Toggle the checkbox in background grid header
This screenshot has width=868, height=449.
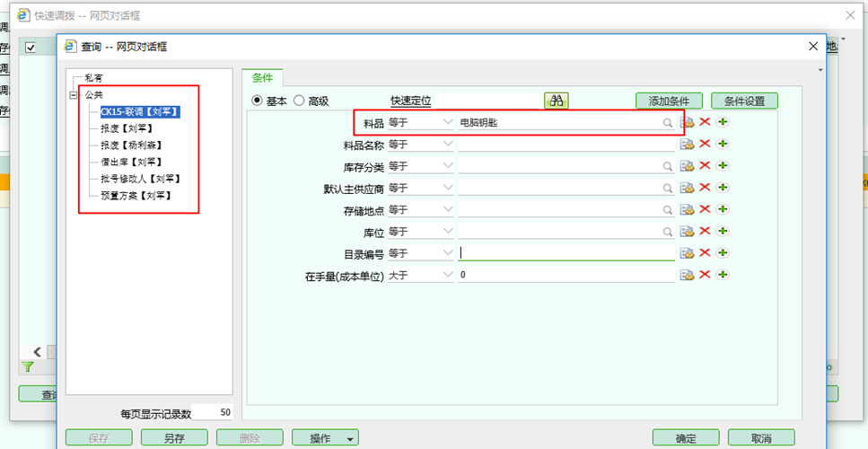pos(31,48)
